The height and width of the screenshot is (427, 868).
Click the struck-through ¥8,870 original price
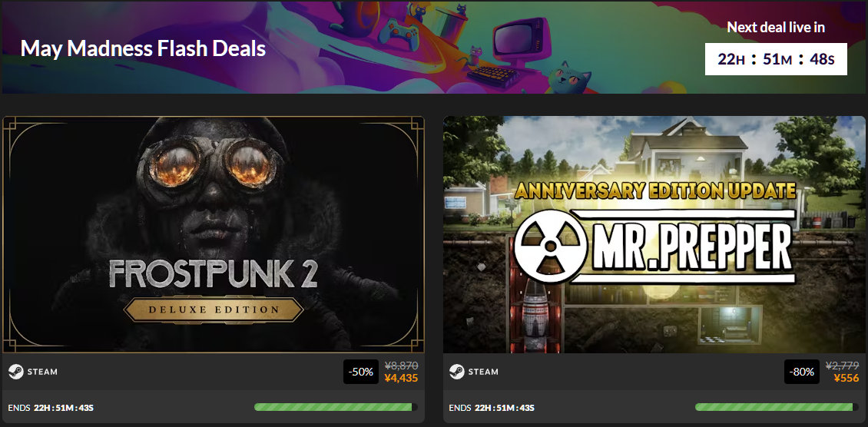pos(401,366)
